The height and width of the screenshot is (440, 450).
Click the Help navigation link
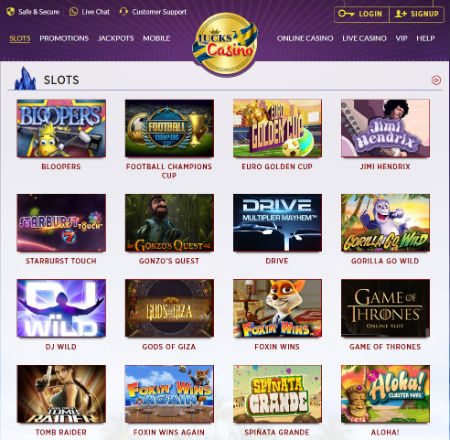(x=425, y=38)
